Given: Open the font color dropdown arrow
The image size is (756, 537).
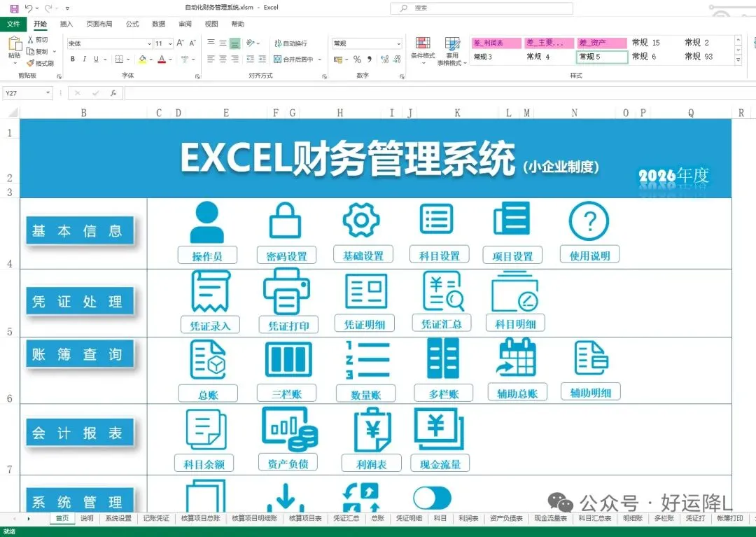Looking at the screenshot, I should pos(170,60).
